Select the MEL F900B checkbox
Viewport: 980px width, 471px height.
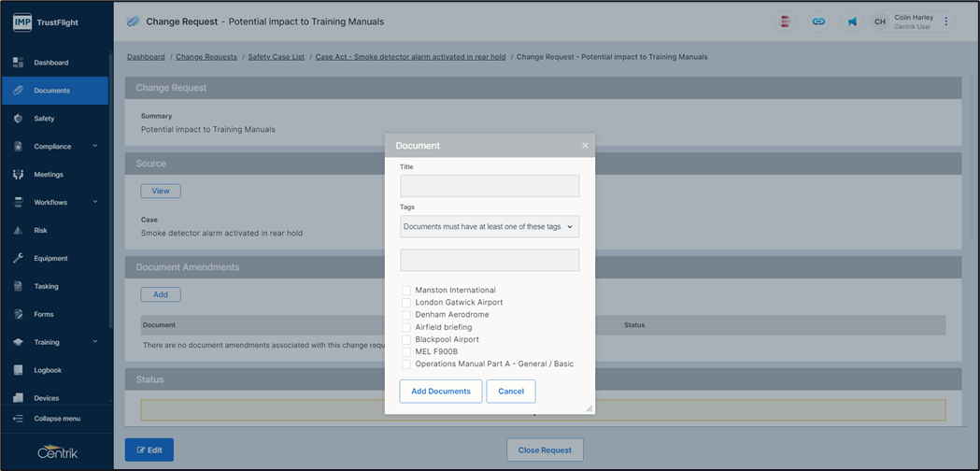pyautogui.click(x=406, y=352)
